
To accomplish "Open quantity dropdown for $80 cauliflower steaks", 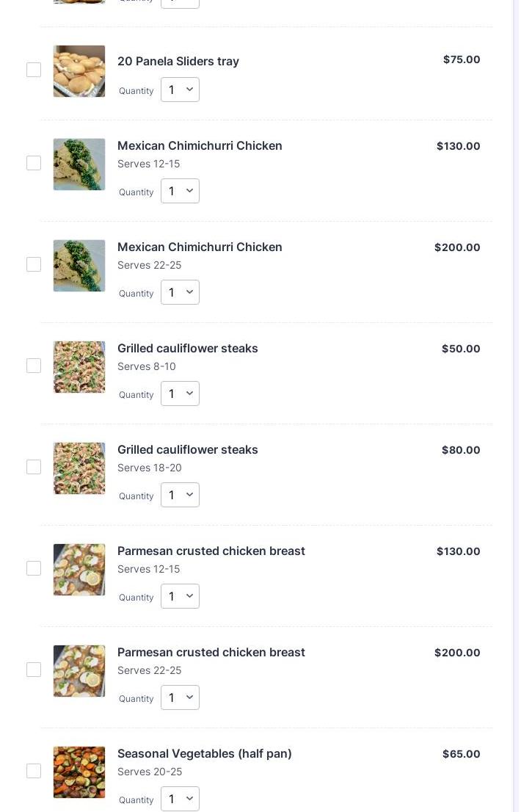I will 180,495.
